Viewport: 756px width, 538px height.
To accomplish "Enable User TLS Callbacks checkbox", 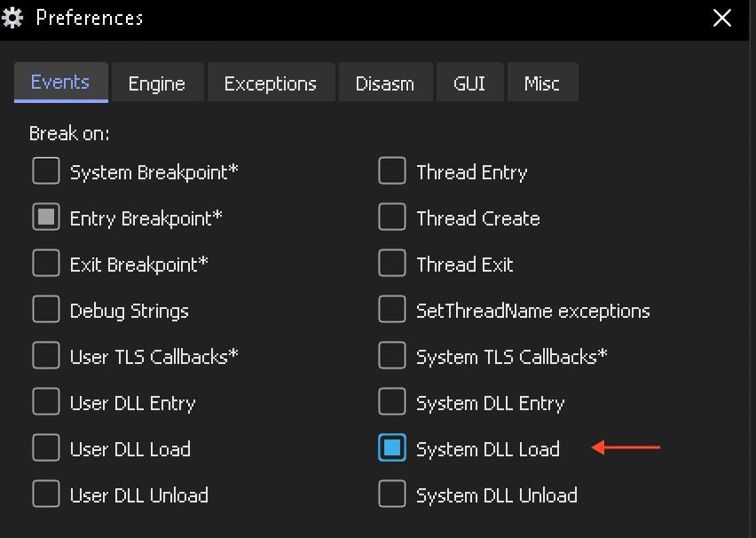I will (x=46, y=356).
